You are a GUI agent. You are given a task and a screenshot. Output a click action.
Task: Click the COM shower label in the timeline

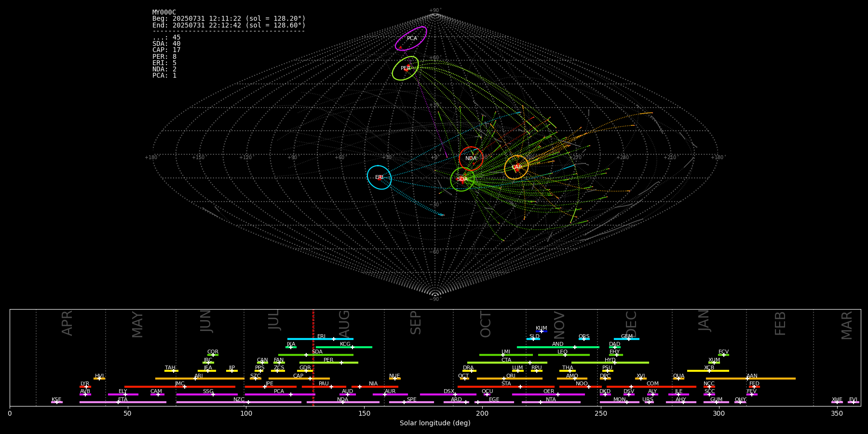652,384
